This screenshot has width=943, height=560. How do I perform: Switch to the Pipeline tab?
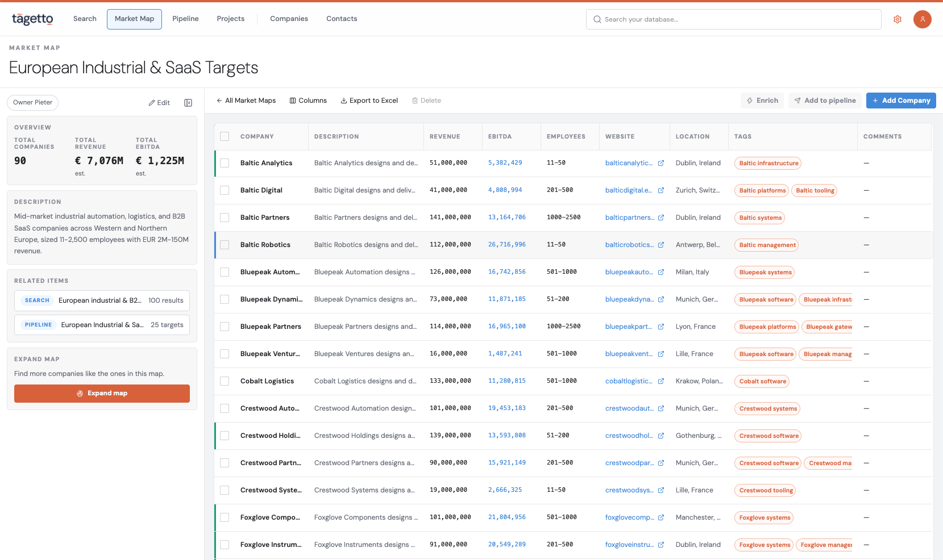tap(185, 19)
